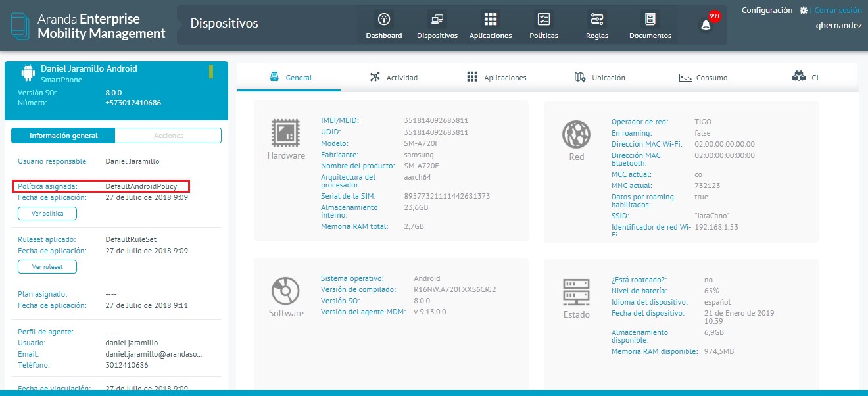
Task: Click the Dispositivos navigation icon
Action: pyautogui.click(x=437, y=20)
